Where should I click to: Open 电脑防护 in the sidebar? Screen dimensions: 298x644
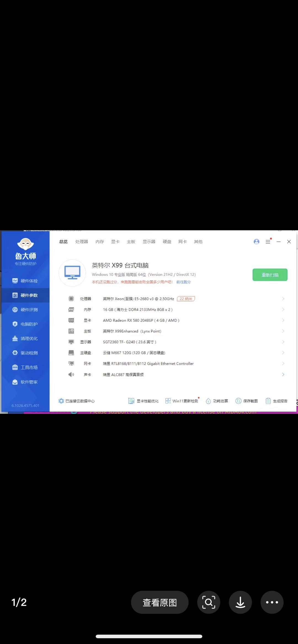point(25,324)
